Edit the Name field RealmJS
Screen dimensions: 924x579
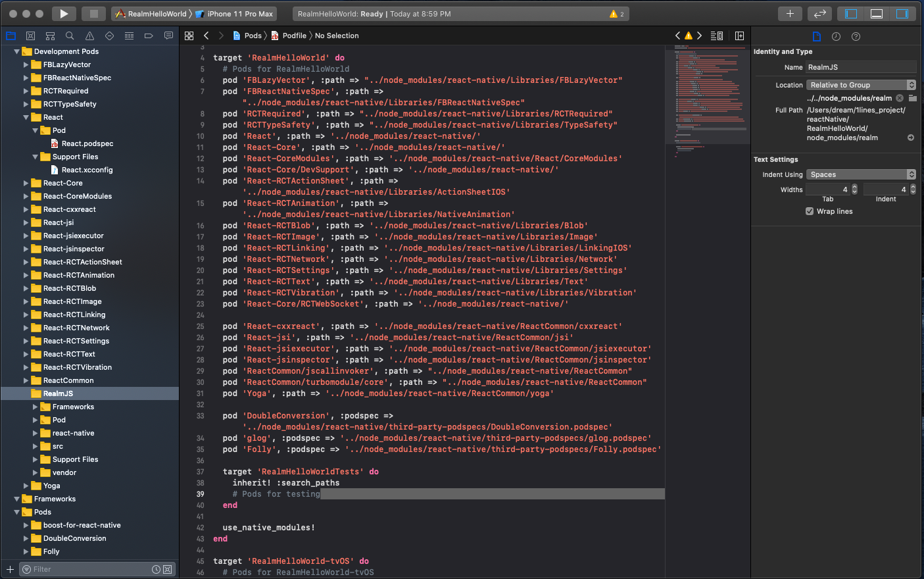(861, 67)
